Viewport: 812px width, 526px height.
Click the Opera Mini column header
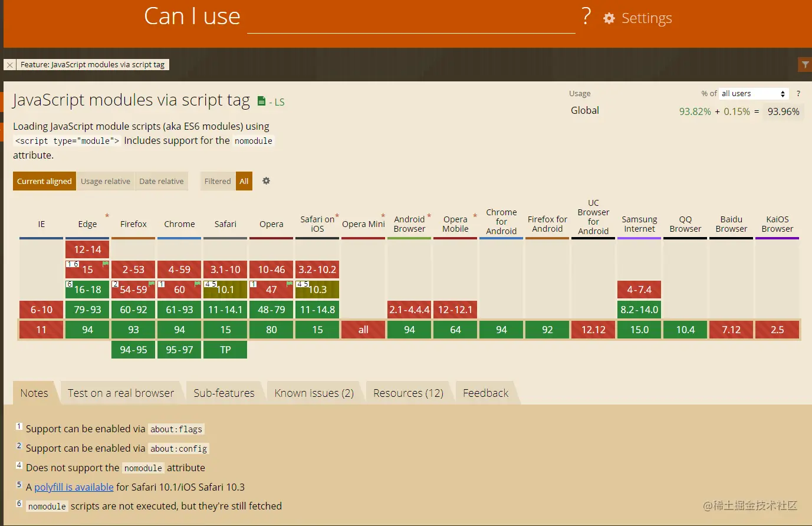click(363, 224)
